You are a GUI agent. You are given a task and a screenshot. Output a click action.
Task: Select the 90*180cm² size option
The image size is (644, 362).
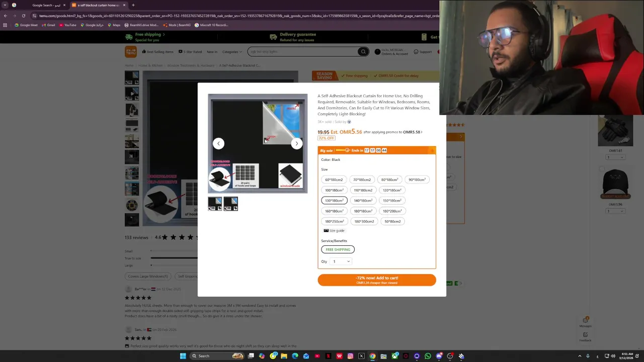417,179
